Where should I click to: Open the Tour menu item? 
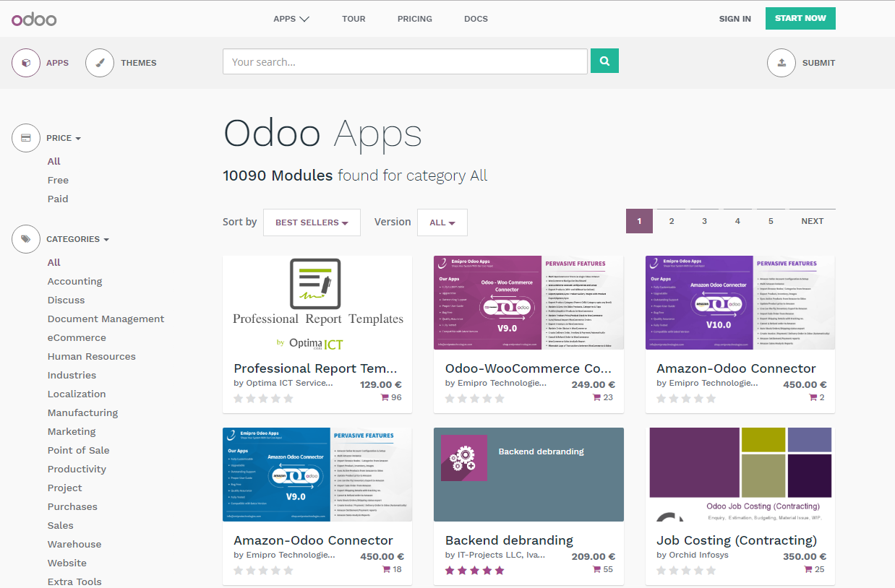[x=354, y=19]
